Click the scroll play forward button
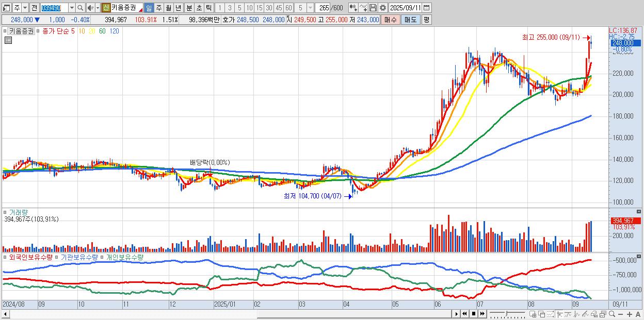 pyautogui.click(x=456, y=314)
